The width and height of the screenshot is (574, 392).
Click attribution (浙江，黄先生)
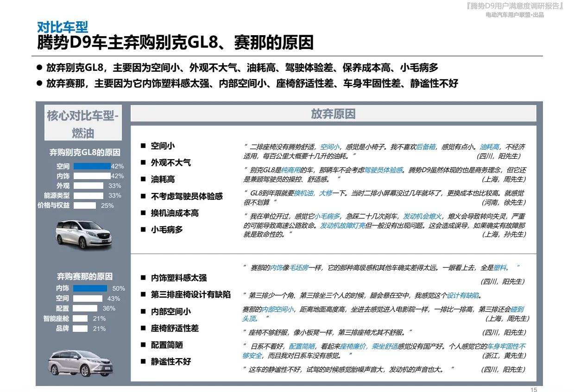pos(504,355)
